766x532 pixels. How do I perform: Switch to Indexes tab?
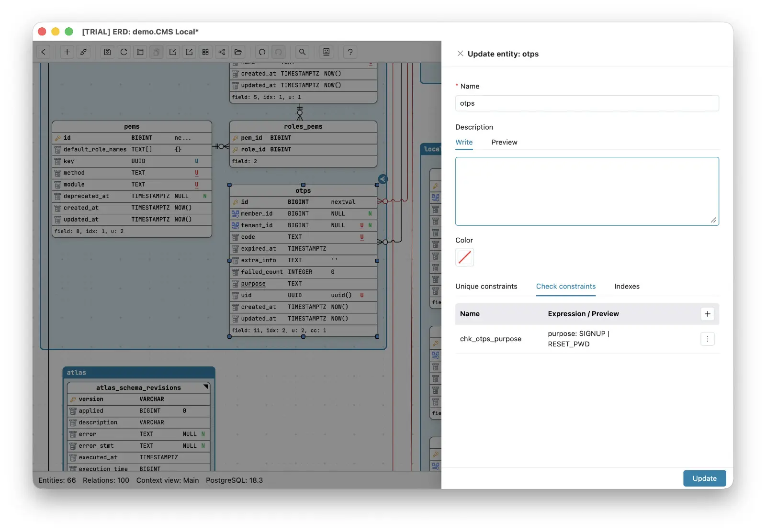[x=627, y=286]
